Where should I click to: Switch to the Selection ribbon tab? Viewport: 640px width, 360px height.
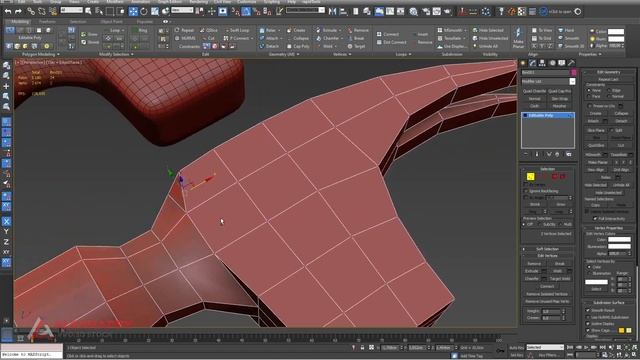[78, 22]
